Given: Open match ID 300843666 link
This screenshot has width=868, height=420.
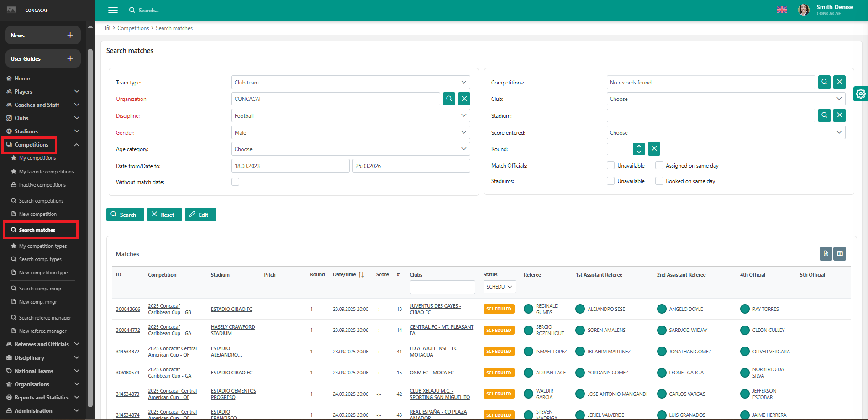Looking at the screenshot, I should click(x=128, y=309).
